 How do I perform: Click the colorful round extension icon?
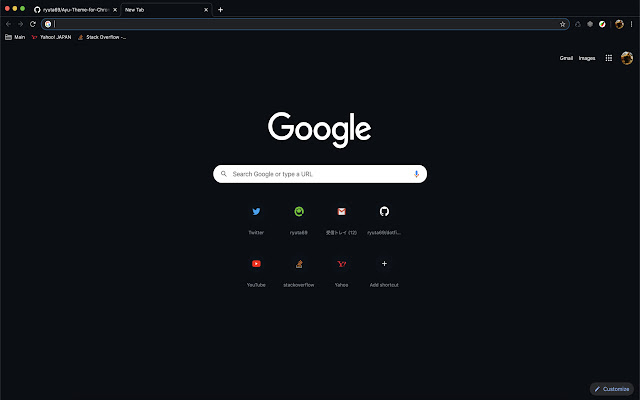coord(602,24)
